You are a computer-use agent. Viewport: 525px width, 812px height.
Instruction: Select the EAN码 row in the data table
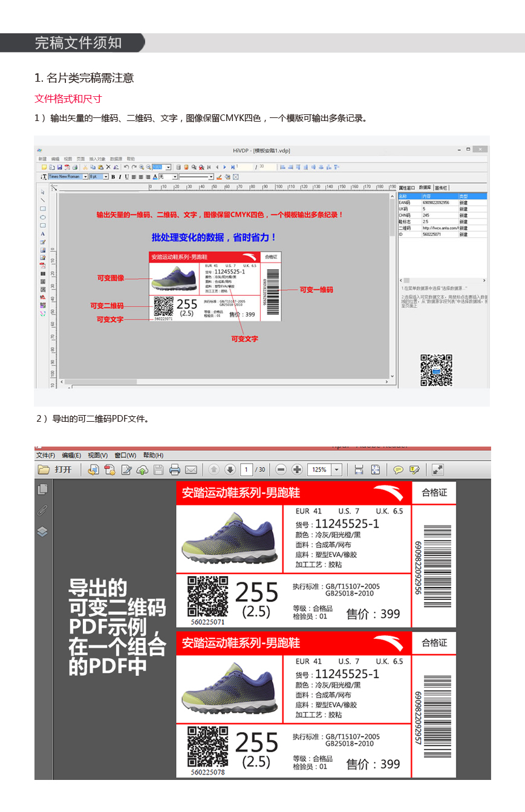coord(442,203)
